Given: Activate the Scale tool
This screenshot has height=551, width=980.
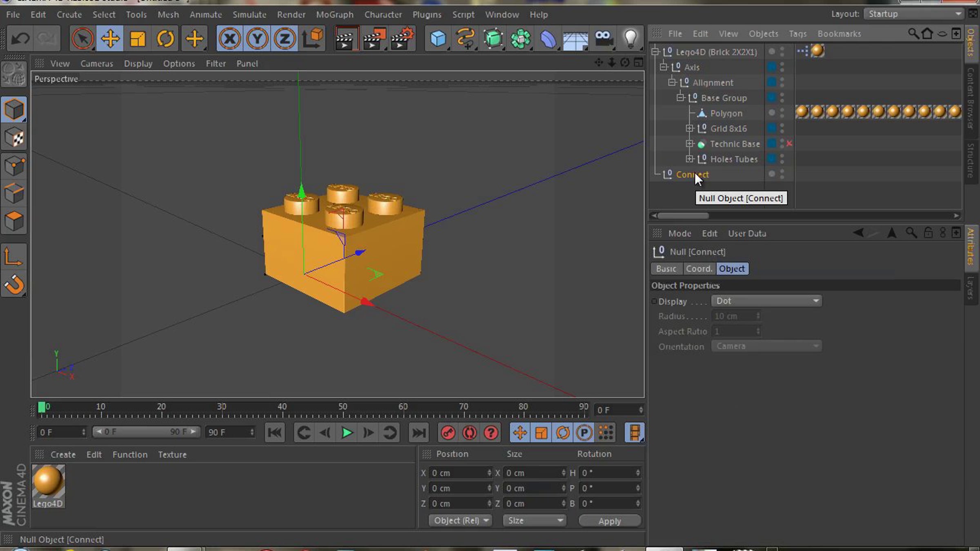Looking at the screenshot, I should click(x=138, y=39).
